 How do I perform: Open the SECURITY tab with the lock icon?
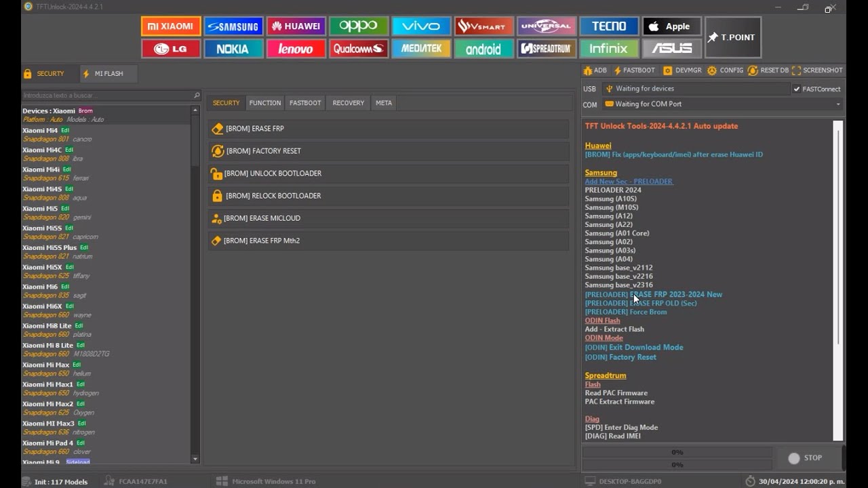[x=50, y=73]
